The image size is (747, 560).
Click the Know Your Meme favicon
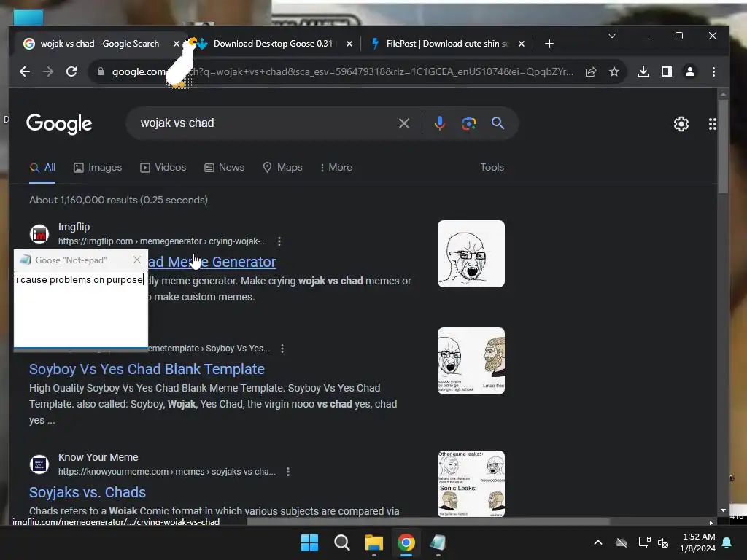click(x=39, y=464)
